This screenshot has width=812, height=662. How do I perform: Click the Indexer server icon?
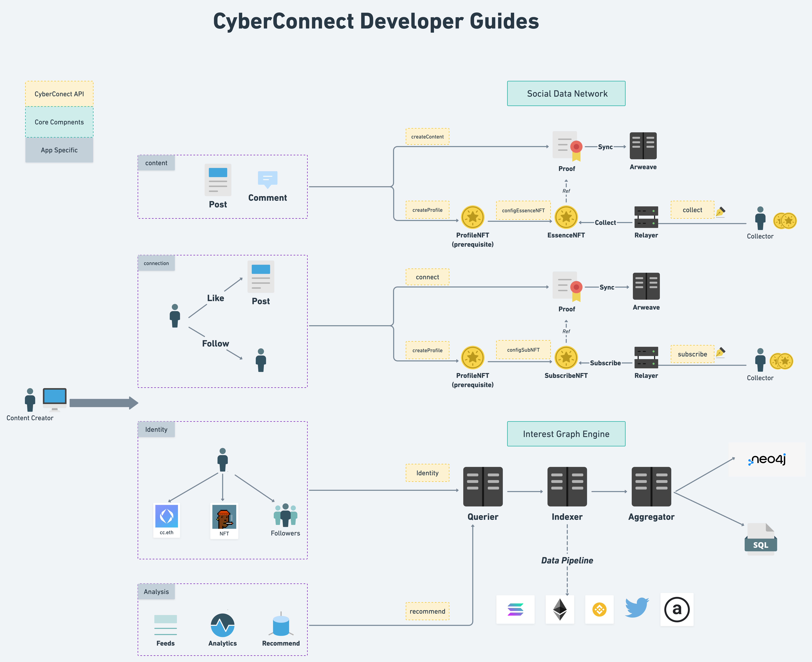coord(567,487)
